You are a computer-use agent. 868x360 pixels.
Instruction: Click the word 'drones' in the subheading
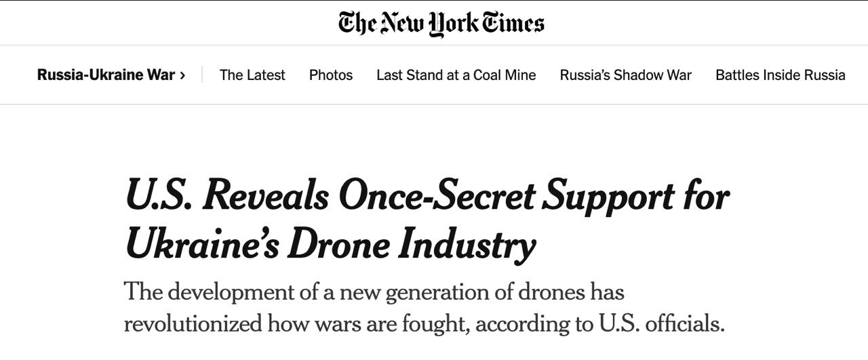550,292
